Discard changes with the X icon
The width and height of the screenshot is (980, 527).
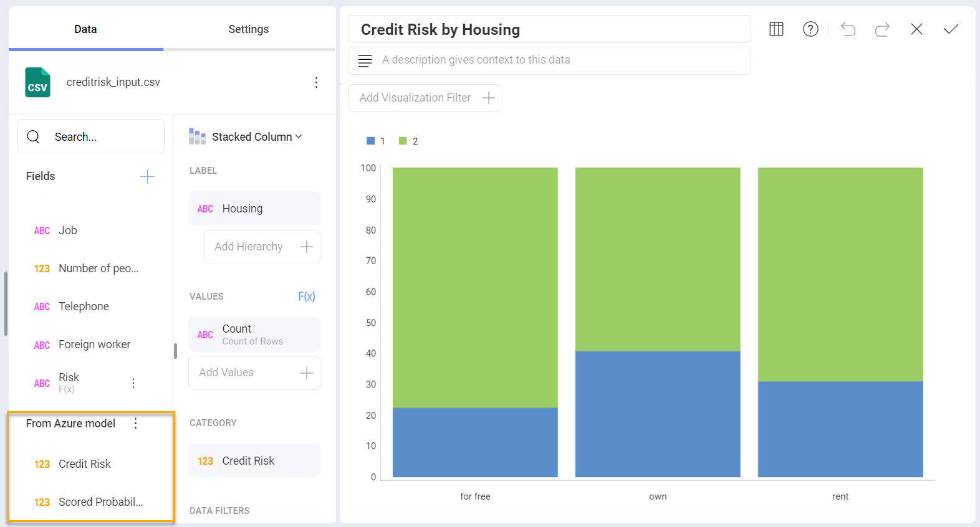[916, 29]
